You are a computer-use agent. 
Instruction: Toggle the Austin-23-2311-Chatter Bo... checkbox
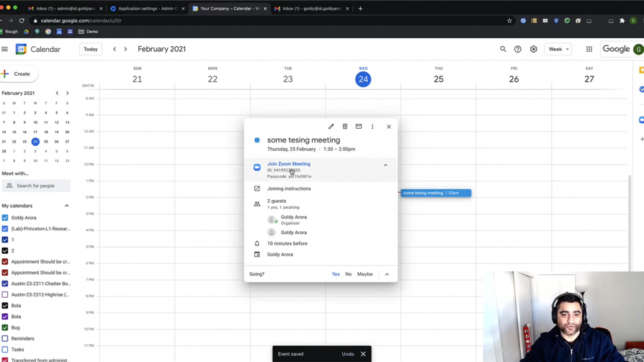5,283
